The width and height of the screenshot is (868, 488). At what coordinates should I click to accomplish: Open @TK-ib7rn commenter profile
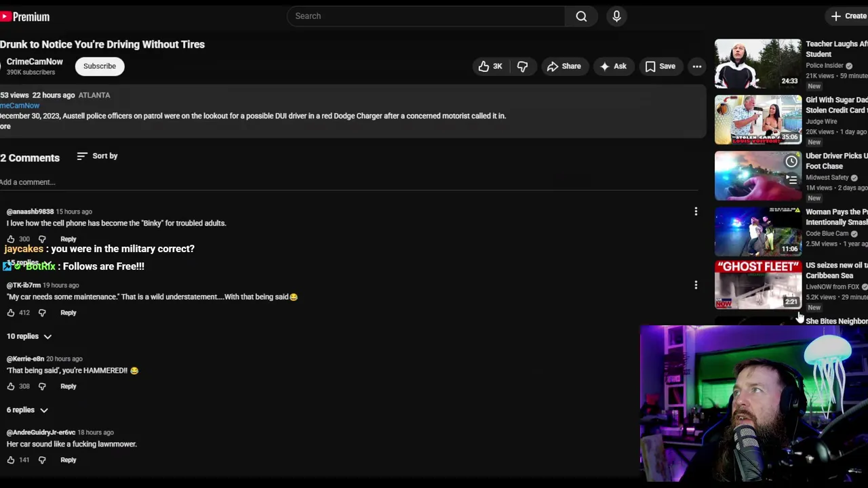tap(24, 285)
